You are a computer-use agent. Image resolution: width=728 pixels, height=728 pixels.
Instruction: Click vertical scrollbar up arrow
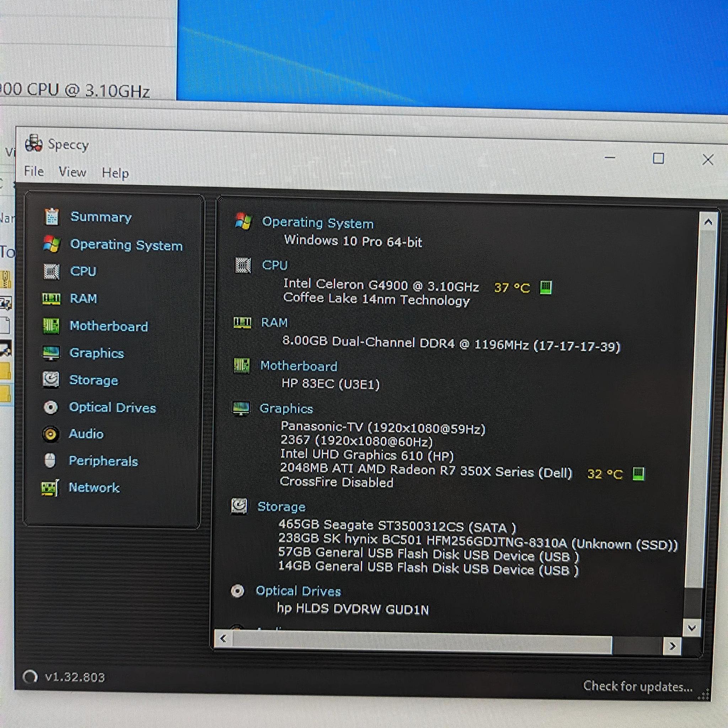point(708,222)
